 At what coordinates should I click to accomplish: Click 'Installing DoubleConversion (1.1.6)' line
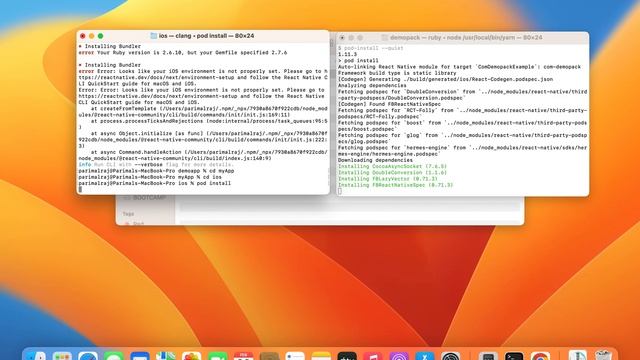393,173
